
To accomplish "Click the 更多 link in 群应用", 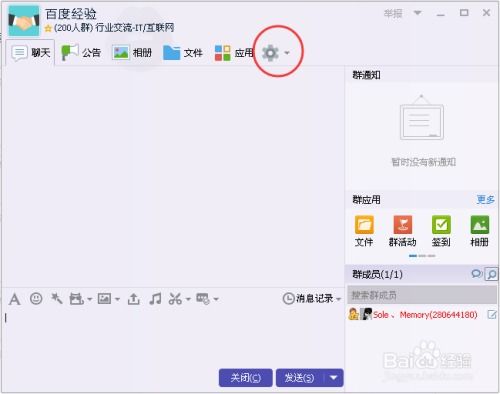I will [x=485, y=199].
